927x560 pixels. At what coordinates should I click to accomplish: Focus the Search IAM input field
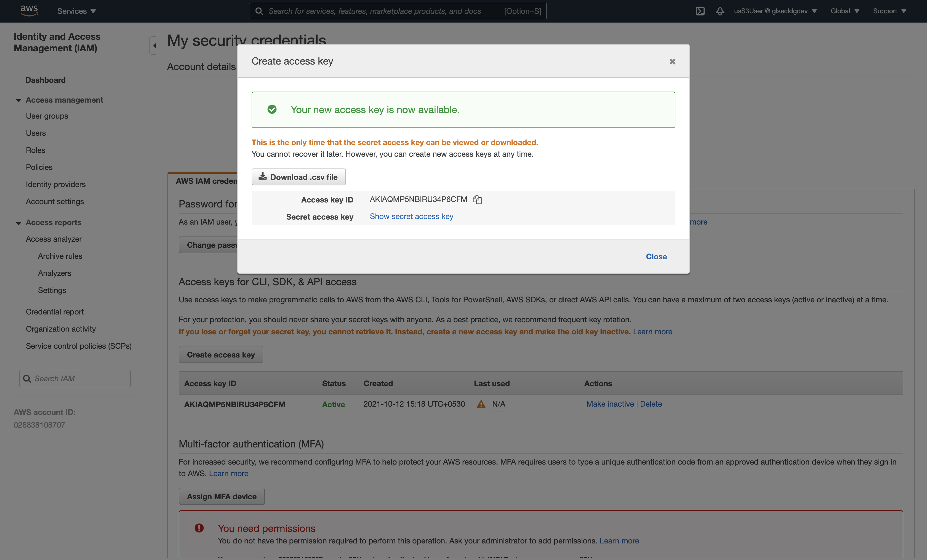75,379
